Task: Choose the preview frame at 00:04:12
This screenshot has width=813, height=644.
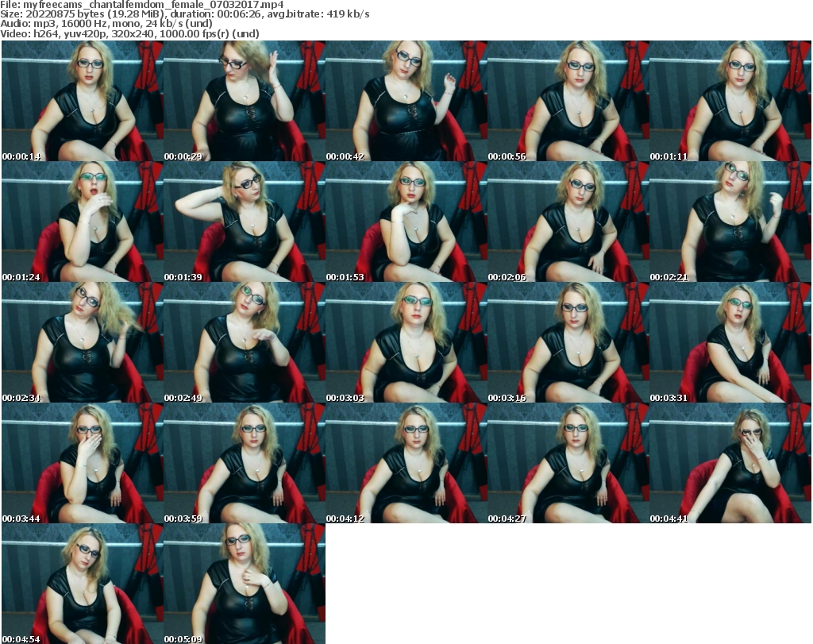Action: 406,463
